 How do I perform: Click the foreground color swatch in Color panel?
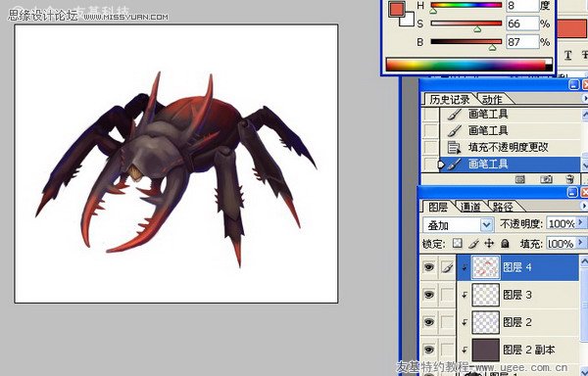click(x=397, y=8)
